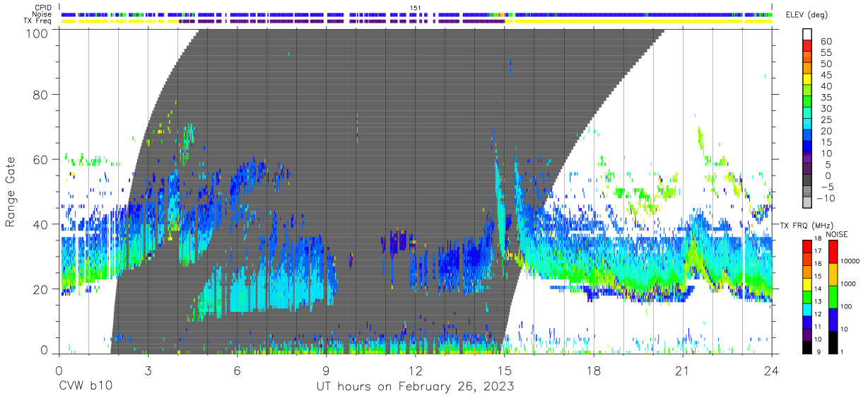Click the CPID value 151 above the plot

click(x=416, y=8)
